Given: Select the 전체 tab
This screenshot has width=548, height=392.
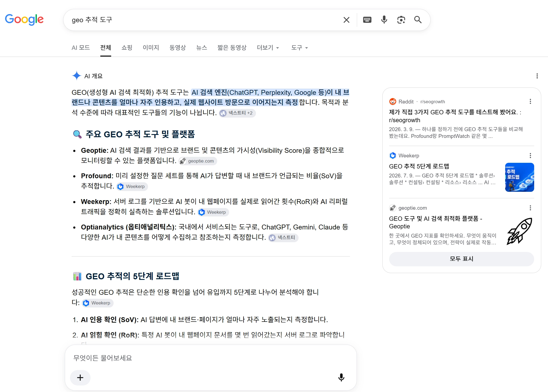Looking at the screenshot, I should pyautogui.click(x=105, y=48).
